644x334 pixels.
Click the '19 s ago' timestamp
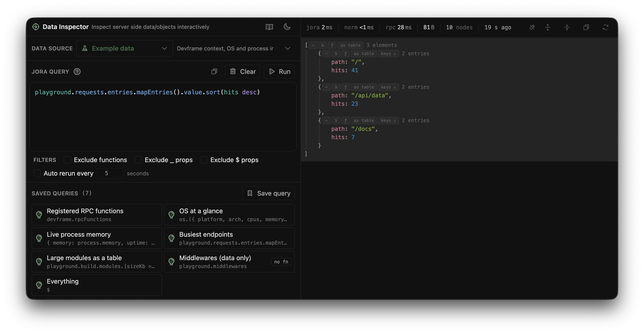[x=498, y=27]
